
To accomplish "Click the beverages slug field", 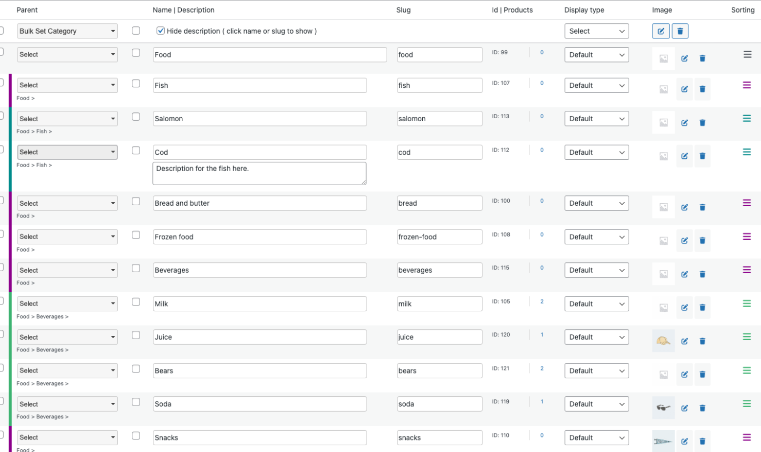I will click(440, 270).
